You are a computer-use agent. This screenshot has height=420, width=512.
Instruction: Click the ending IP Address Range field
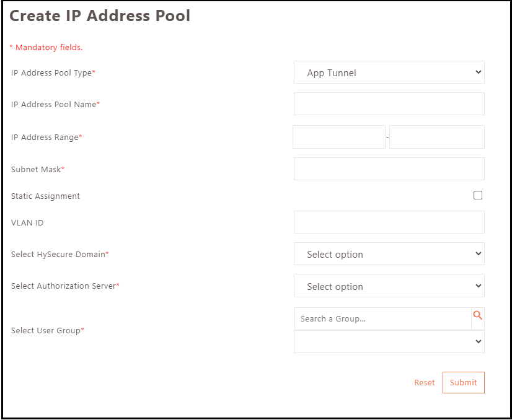(436, 137)
